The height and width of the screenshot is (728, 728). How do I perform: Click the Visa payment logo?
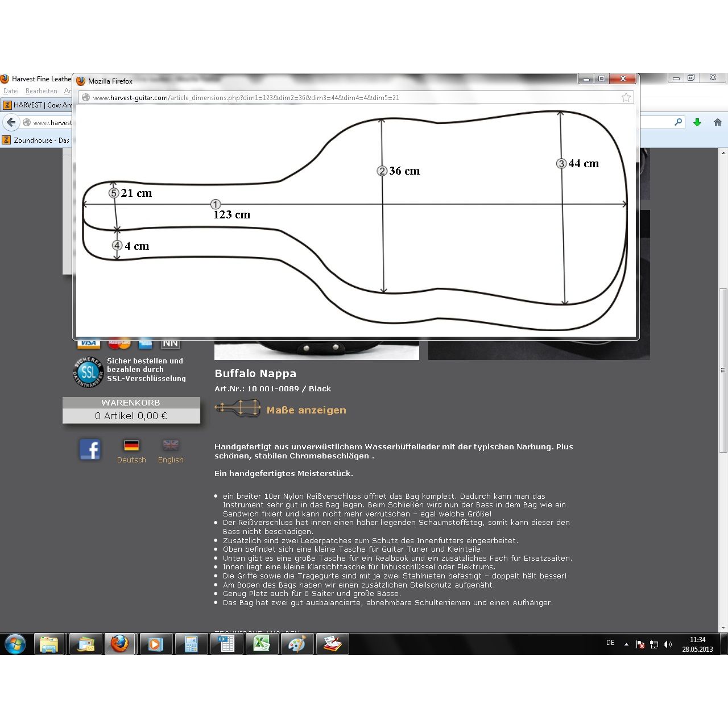(88, 343)
